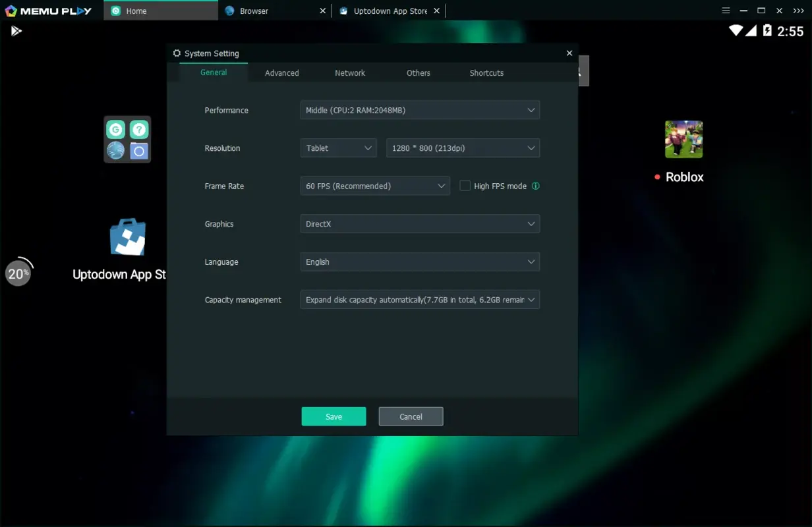Open the Google app in the folder group
Screen dimensions: 812x527
click(115, 130)
